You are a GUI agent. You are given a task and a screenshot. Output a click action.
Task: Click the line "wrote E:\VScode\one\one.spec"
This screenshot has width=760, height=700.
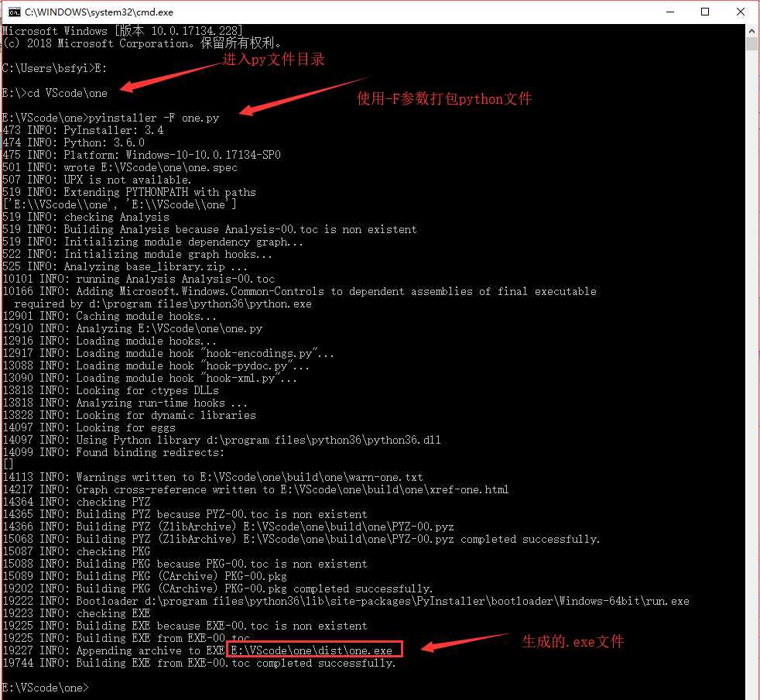151,167
